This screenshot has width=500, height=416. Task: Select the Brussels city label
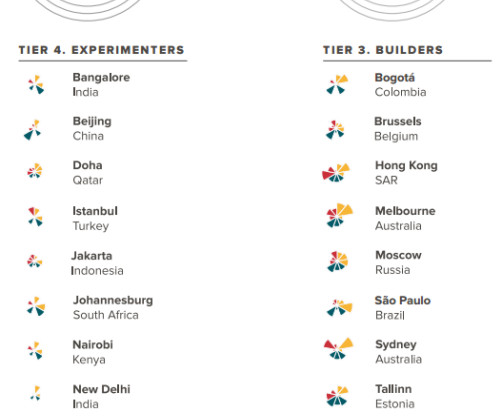(398, 121)
